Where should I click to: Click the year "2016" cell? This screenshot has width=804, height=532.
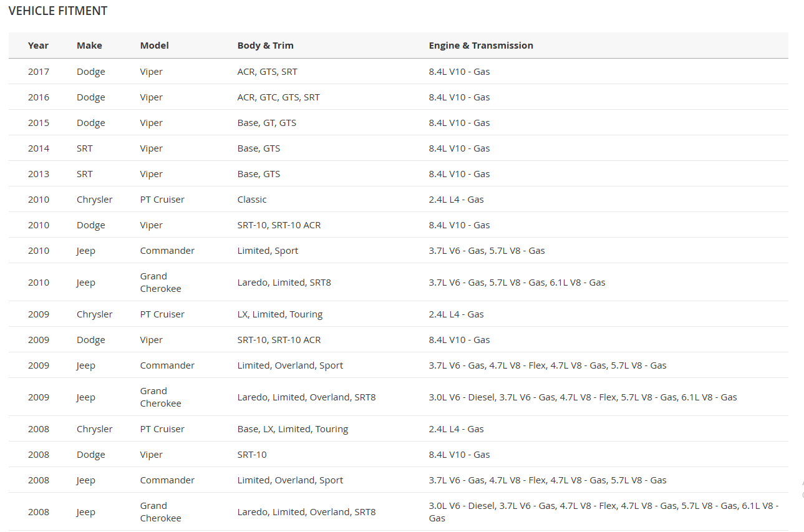point(39,97)
